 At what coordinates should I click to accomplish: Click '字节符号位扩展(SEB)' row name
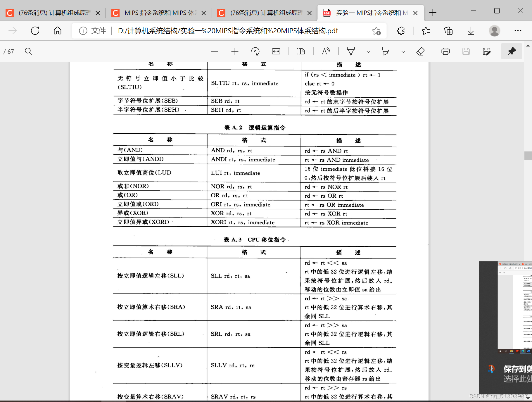click(148, 101)
